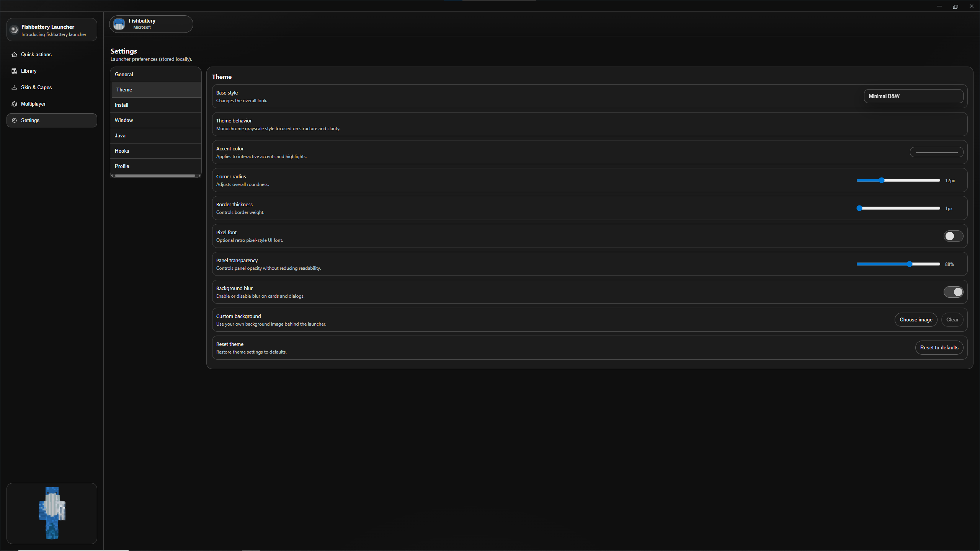Image resolution: width=980 pixels, height=551 pixels.
Task: Open the Minimal B&W base style selector
Action: 913,96
